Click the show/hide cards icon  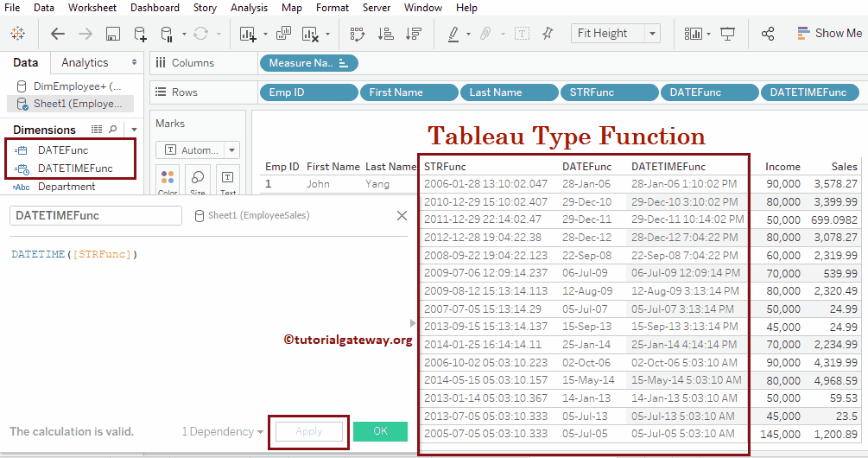(693, 35)
